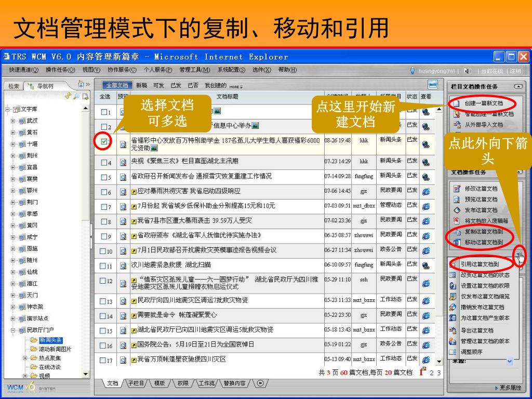
Task: Click the home icon beside navigation tree tab
Action: coord(81,84)
